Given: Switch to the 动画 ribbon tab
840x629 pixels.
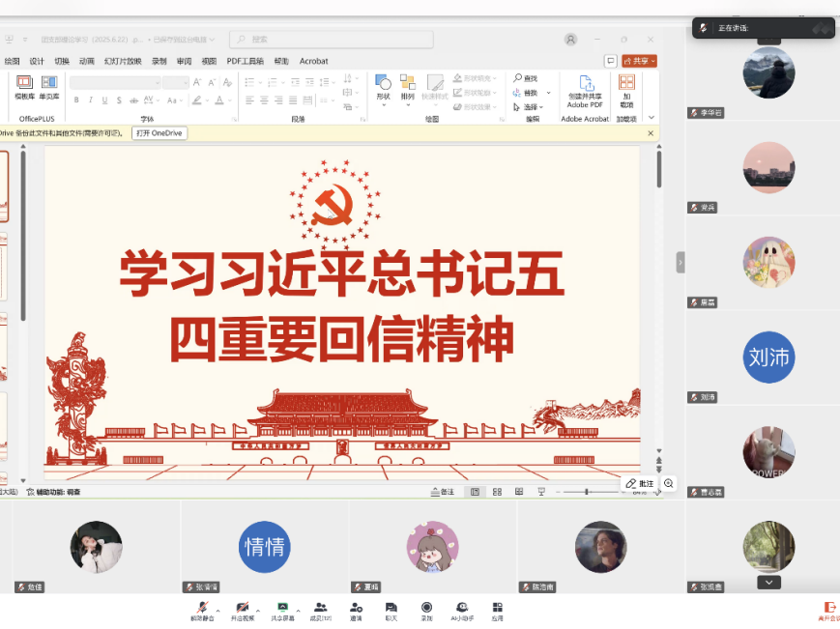Looking at the screenshot, I should pyautogui.click(x=87, y=61).
